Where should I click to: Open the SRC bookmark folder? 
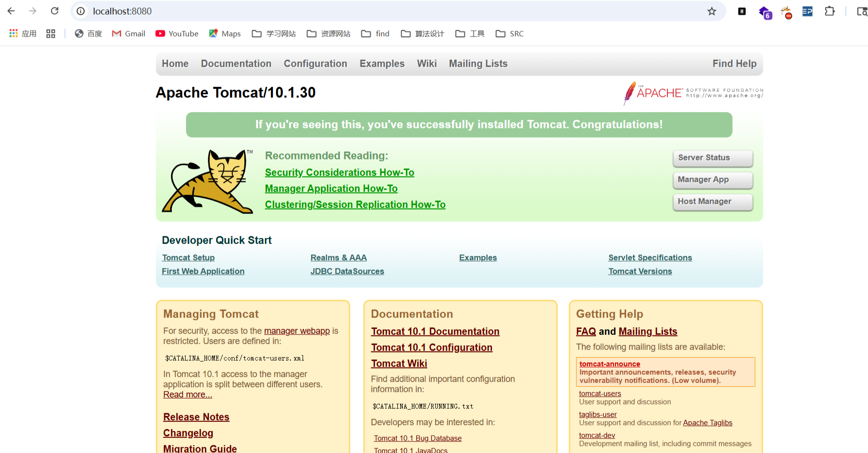click(510, 34)
